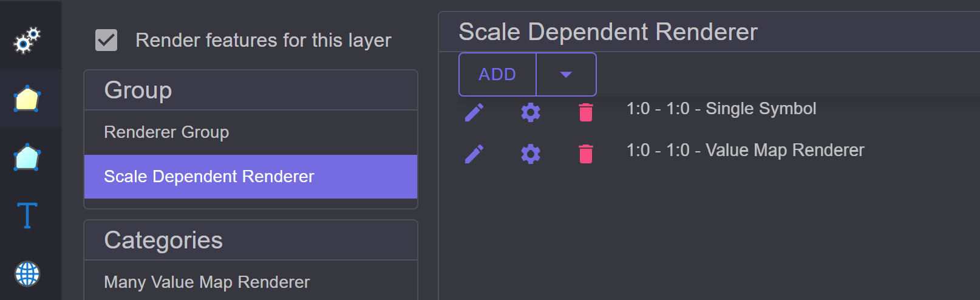Toggle Render features for this layer checkbox
The height and width of the screenshot is (300, 980).
click(106, 41)
